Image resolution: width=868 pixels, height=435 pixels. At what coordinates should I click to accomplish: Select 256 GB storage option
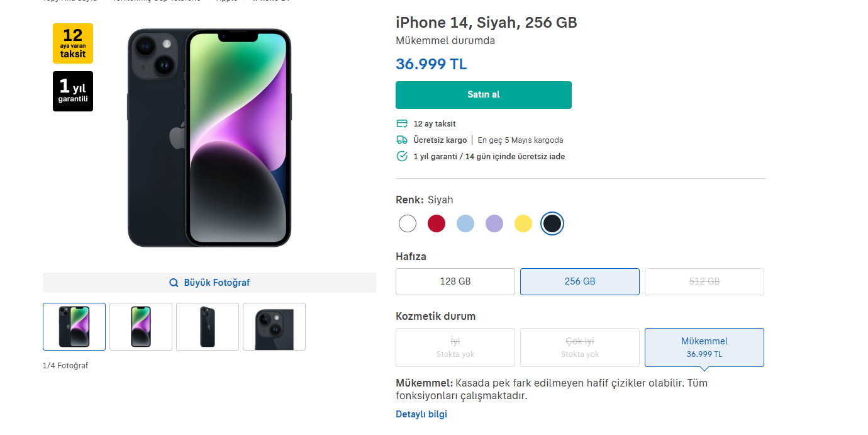pos(579,281)
